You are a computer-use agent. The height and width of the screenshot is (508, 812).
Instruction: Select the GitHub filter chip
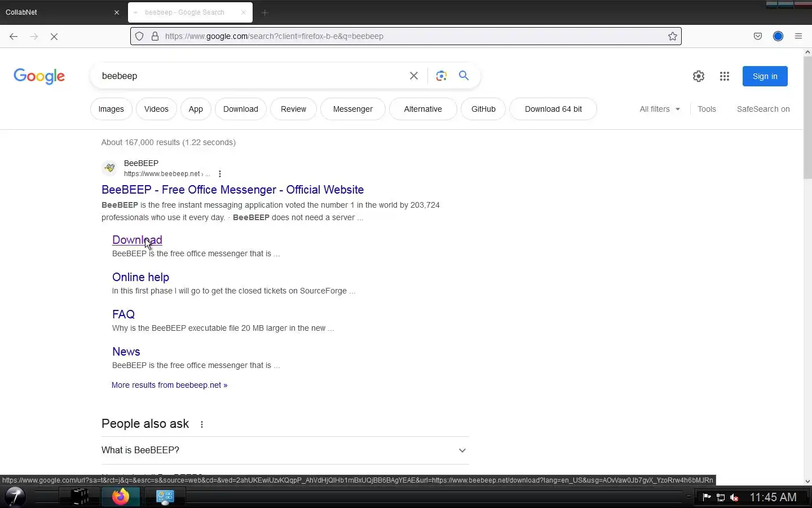click(x=483, y=109)
